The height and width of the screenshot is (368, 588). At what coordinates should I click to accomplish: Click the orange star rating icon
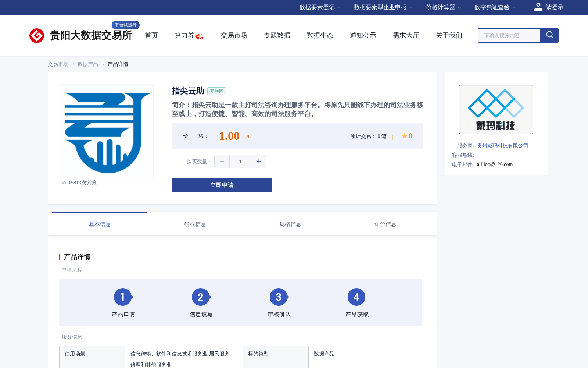pyautogui.click(x=404, y=136)
